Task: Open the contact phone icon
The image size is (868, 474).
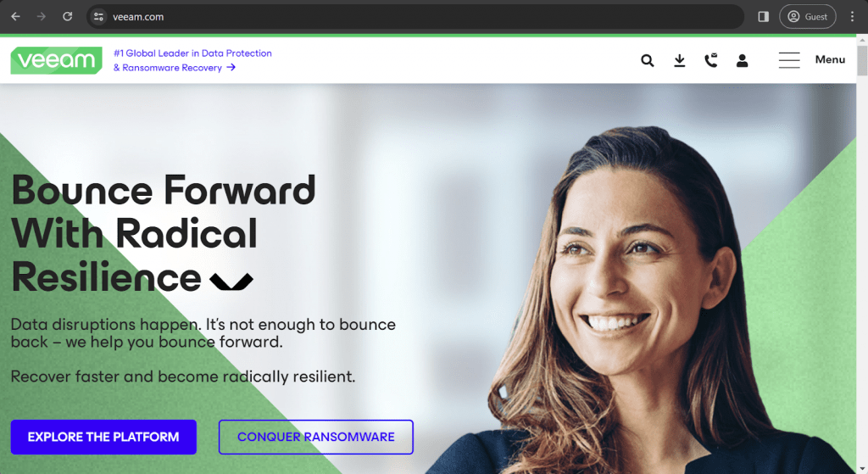Action: 711,60
